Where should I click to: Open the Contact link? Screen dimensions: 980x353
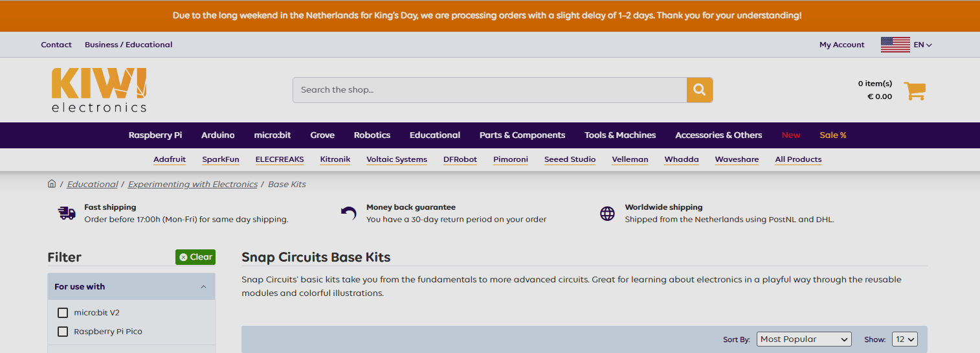(x=56, y=45)
